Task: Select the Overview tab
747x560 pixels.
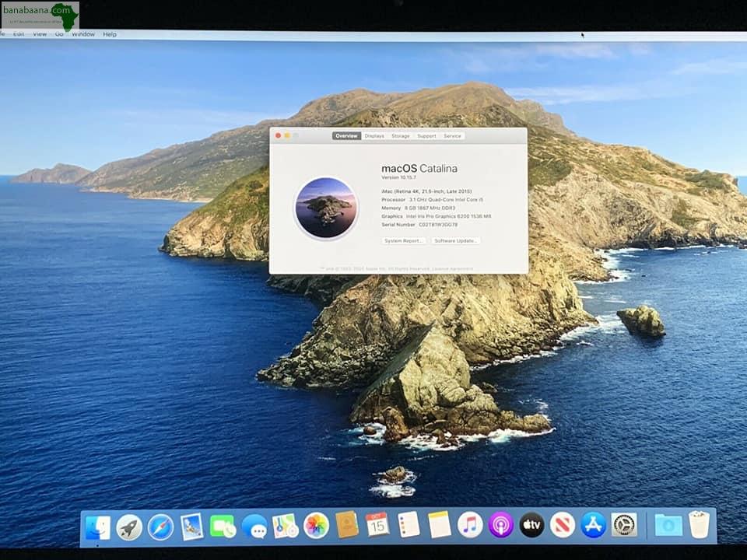Action: pyautogui.click(x=346, y=135)
